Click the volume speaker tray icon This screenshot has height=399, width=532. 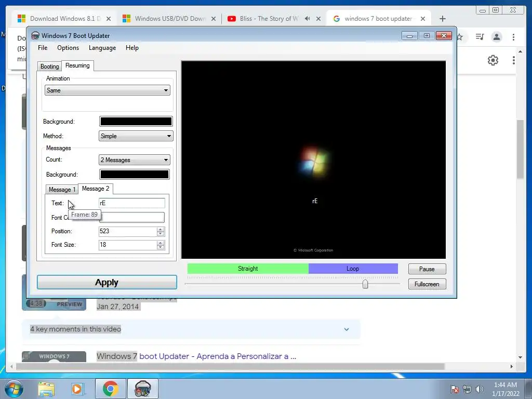point(480,389)
